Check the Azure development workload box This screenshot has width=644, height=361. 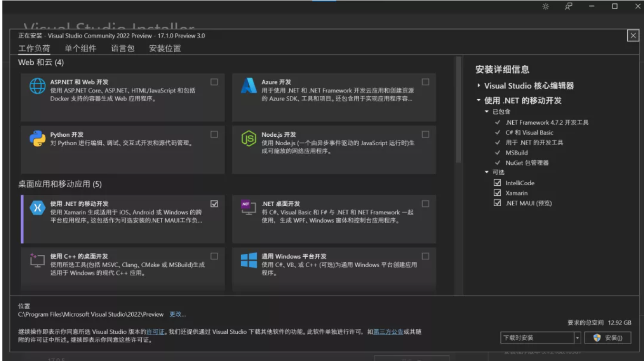click(425, 82)
